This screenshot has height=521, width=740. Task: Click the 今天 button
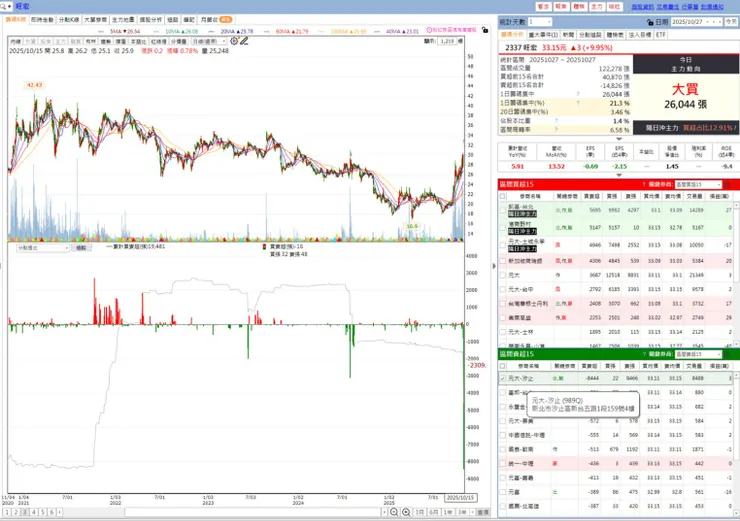tap(731, 22)
